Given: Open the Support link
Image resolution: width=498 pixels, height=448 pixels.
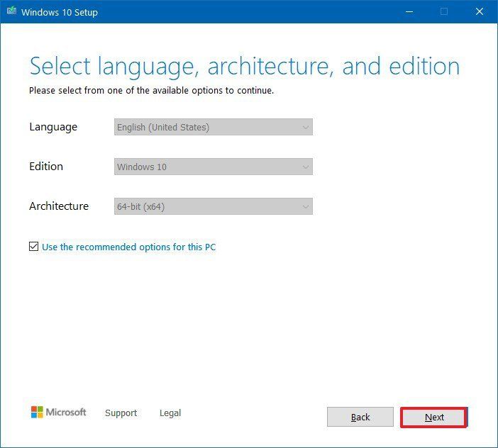Looking at the screenshot, I should [x=121, y=413].
